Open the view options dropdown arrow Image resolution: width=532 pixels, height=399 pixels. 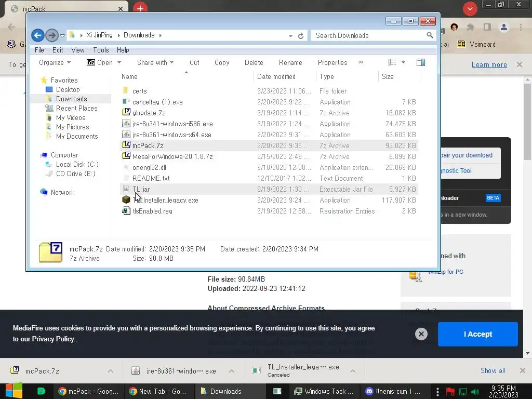point(403,62)
